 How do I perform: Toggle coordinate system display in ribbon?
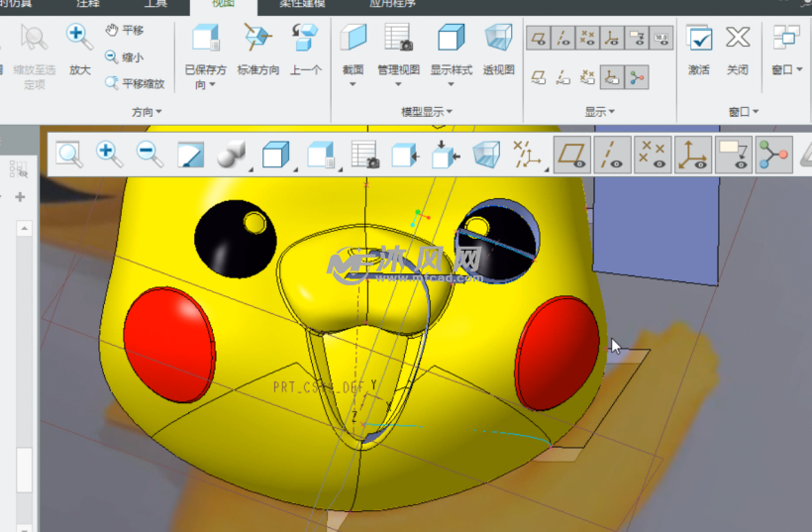pos(612,38)
